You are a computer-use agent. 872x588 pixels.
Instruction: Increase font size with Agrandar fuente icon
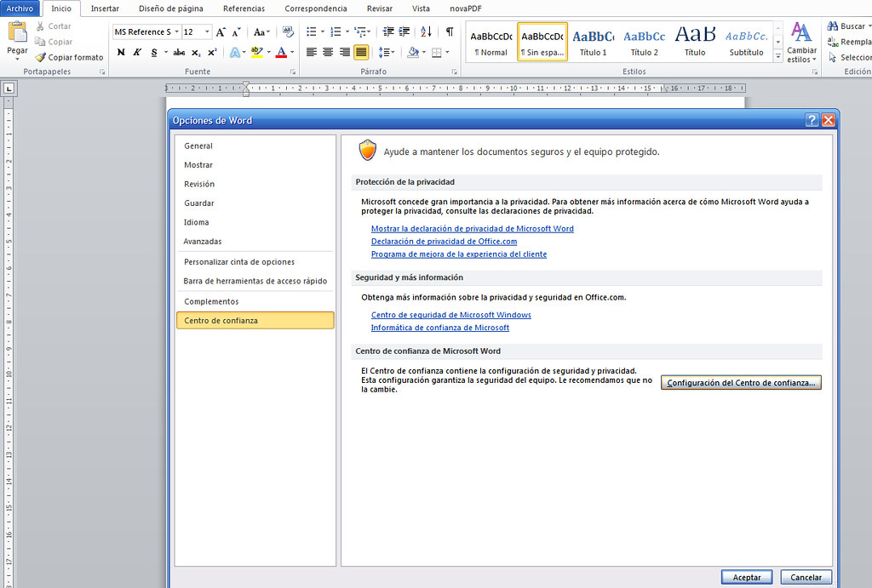pos(219,31)
